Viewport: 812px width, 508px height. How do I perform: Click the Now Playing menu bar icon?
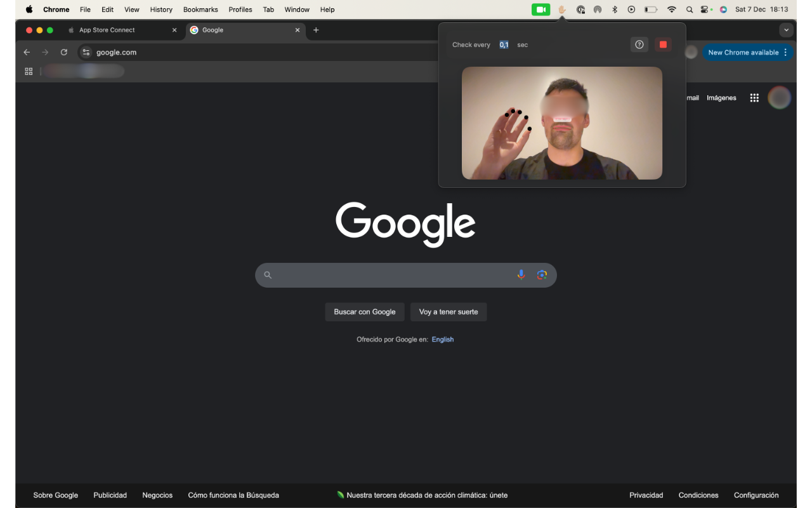click(631, 10)
